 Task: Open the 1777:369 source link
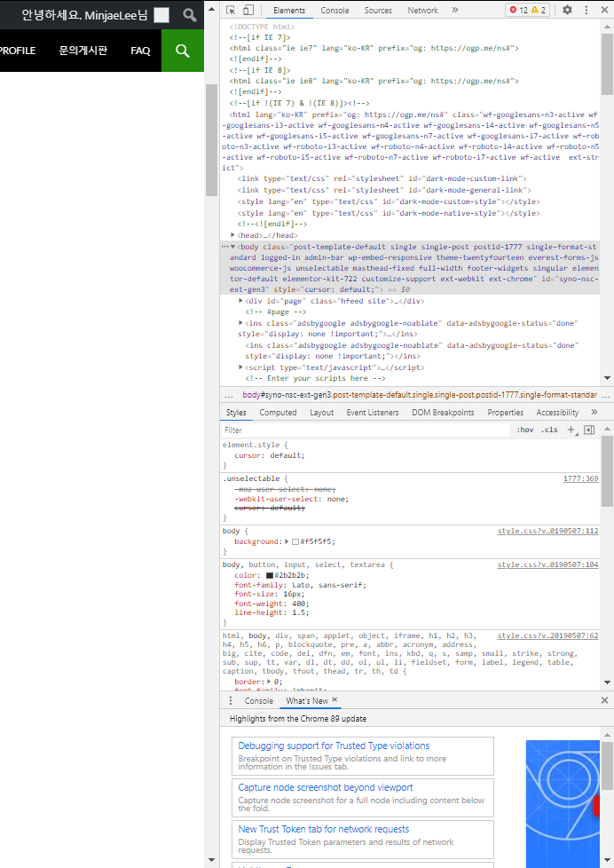click(581, 478)
